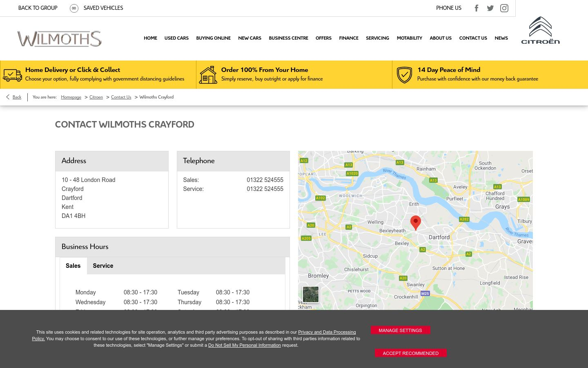Viewport: 588px width, 368px height.
Task: Click the delivery truck icon
Action: click(12, 75)
